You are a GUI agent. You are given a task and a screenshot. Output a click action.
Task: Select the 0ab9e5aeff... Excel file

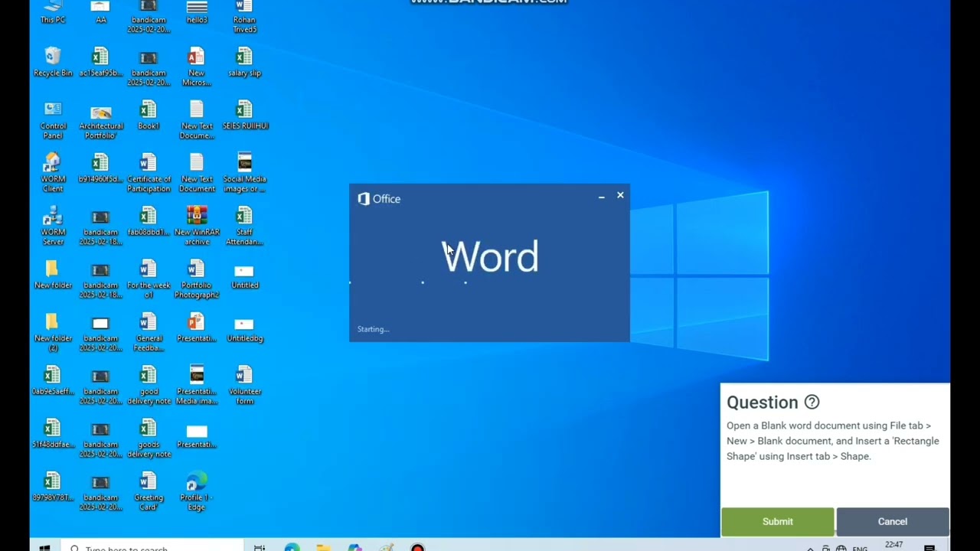[x=53, y=380]
